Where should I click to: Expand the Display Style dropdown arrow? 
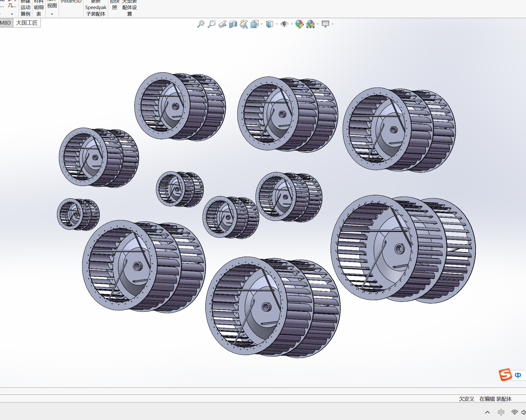click(277, 24)
